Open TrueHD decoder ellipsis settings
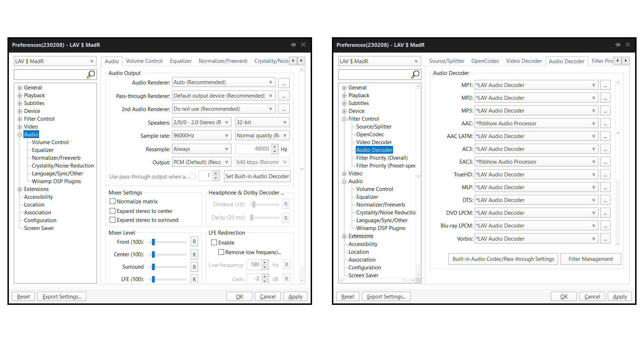This screenshot has width=644, height=362. pyautogui.click(x=605, y=175)
